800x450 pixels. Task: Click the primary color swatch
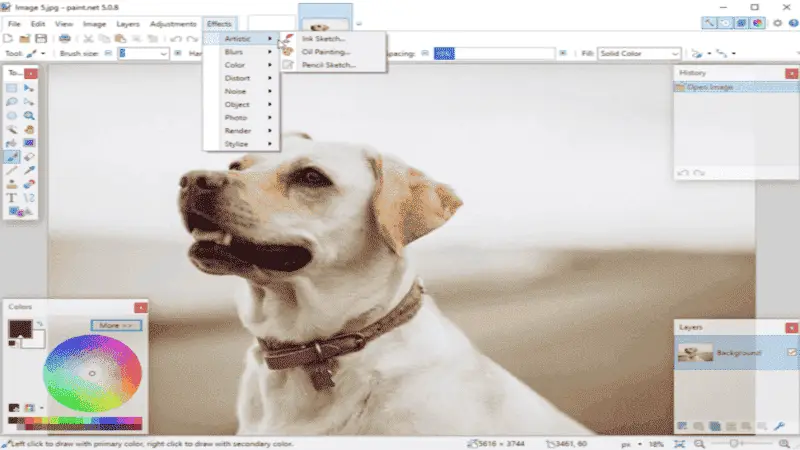(x=20, y=329)
